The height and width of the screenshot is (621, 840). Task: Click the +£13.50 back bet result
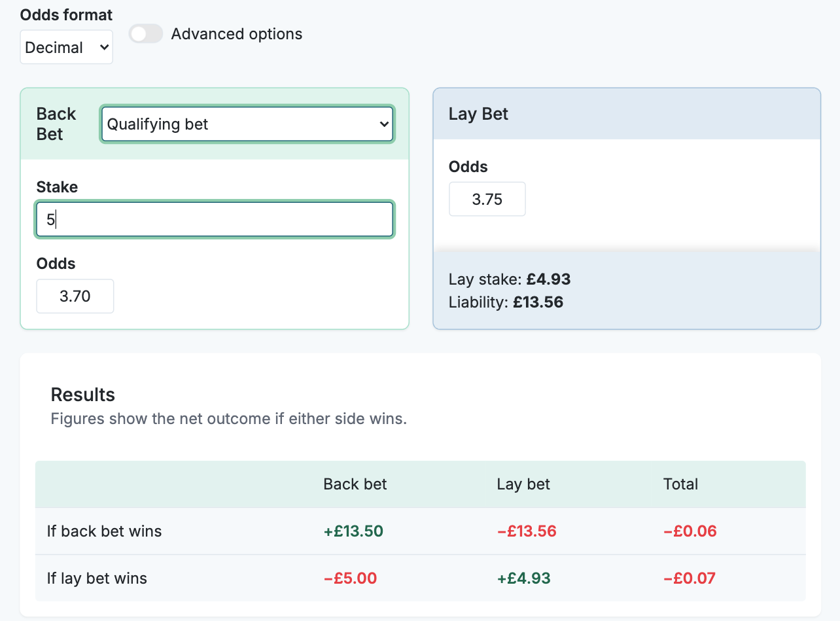click(353, 531)
